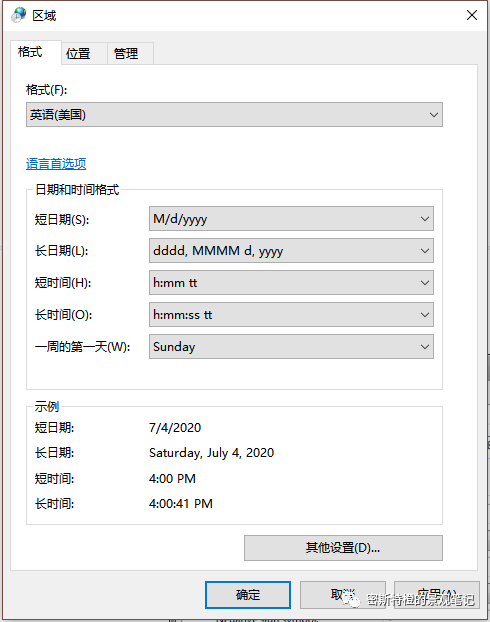The height and width of the screenshot is (622, 490).
Task: Click the 长时间(O): label
Action: point(63,315)
